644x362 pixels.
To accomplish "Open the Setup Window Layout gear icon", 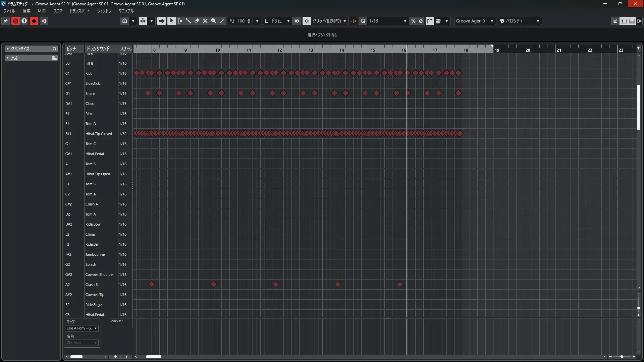I will 640,21.
